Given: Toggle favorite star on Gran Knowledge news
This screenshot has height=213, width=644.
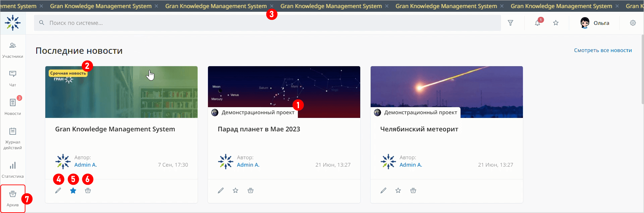Looking at the screenshot, I should [x=73, y=190].
